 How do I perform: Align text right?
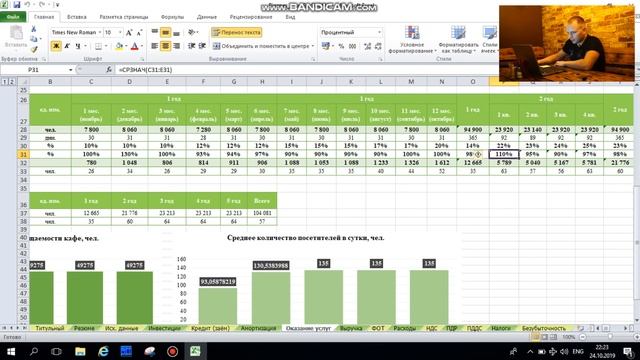(x=176, y=46)
